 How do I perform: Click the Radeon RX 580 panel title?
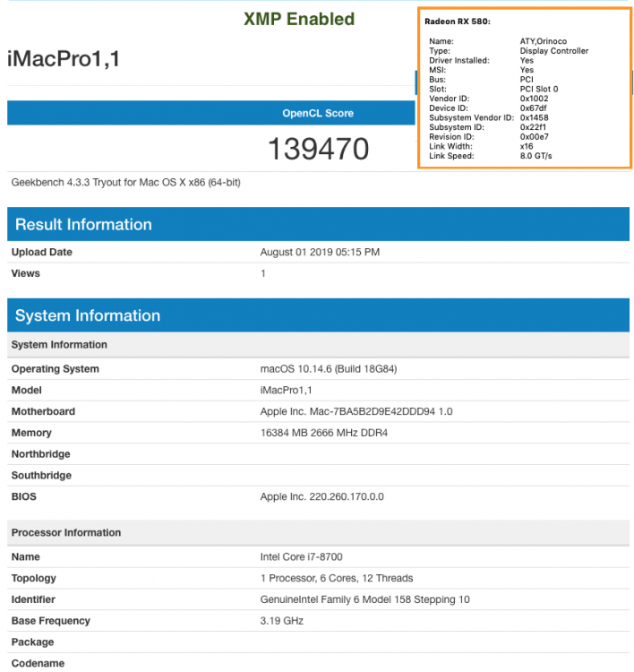click(458, 22)
